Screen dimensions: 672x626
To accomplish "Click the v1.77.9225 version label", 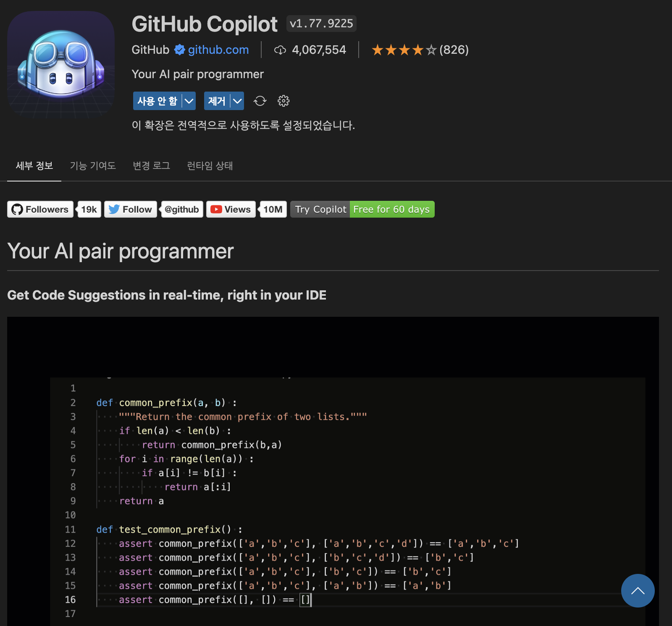I will pyautogui.click(x=321, y=24).
